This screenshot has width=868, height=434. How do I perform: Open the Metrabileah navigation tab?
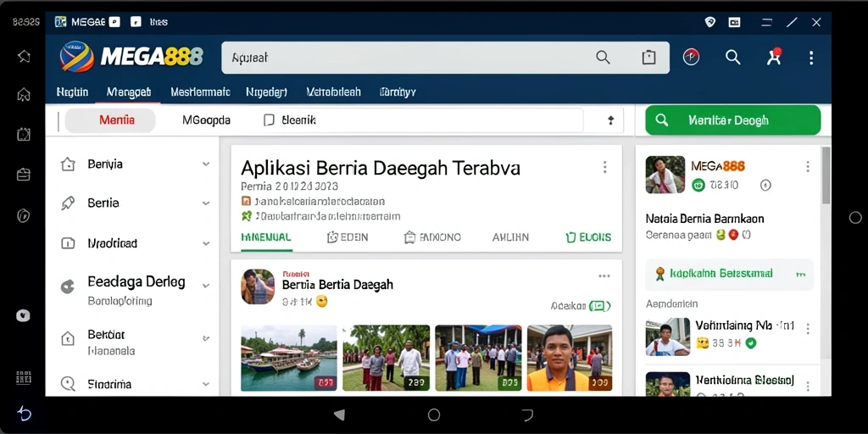(333, 92)
